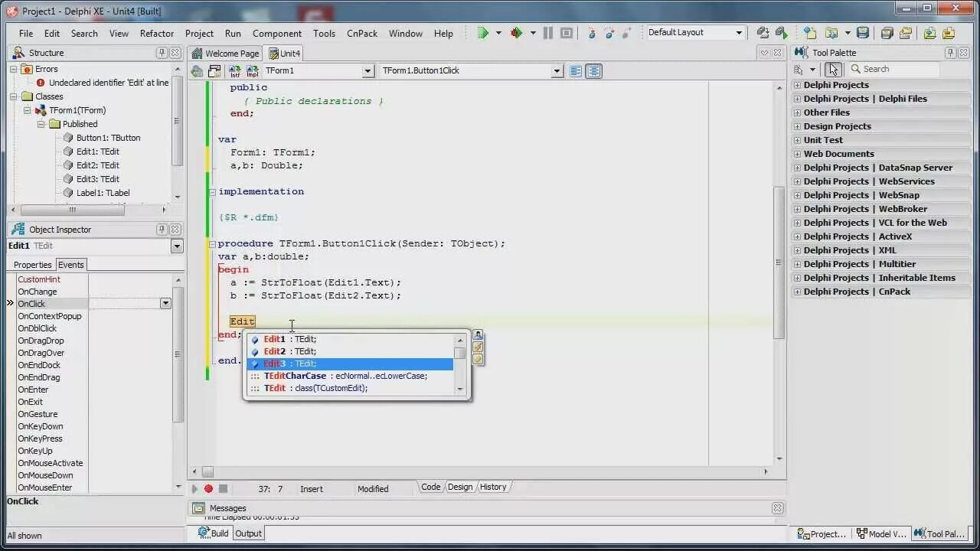Viewport: 980px width, 551px height.
Task: Open the Refactor menu
Action: [x=157, y=34]
